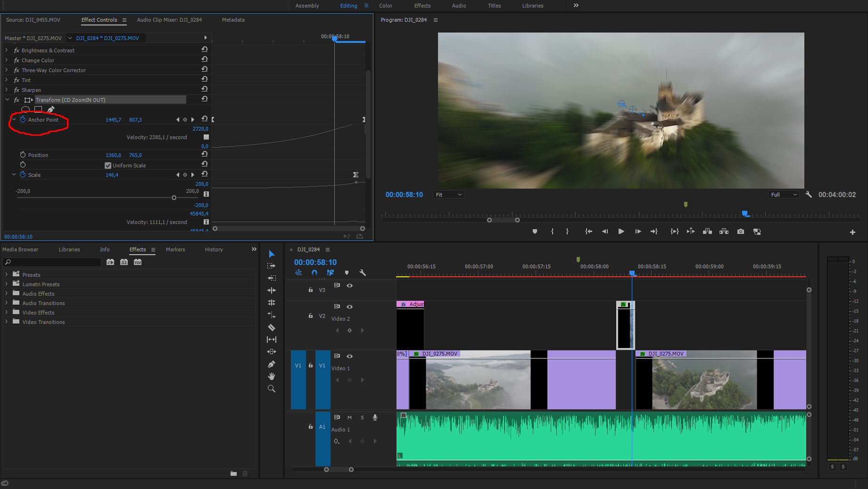Toggle V2 track output eye
Image resolution: width=868 pixels, height=489 pixels.
(350, 307)
